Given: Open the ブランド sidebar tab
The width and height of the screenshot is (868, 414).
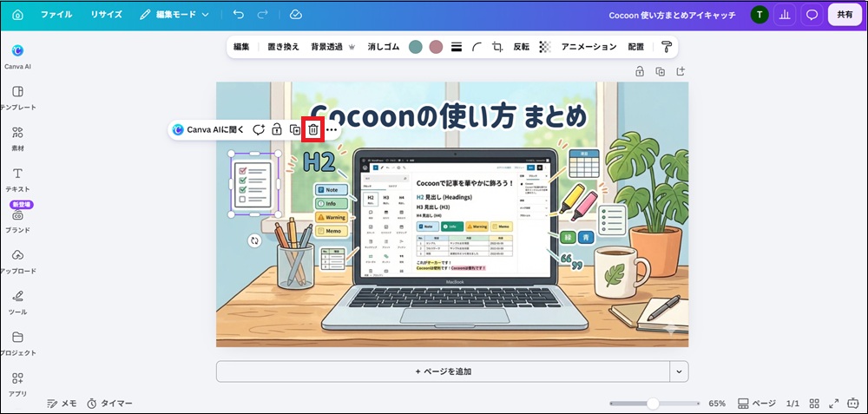Looking at the screenshot, I should coord(17,220).
